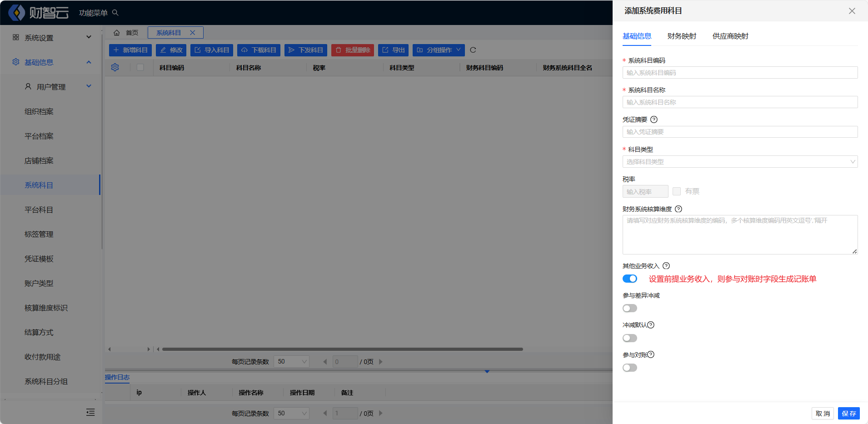Click the 取消 button

pos(823,413)
